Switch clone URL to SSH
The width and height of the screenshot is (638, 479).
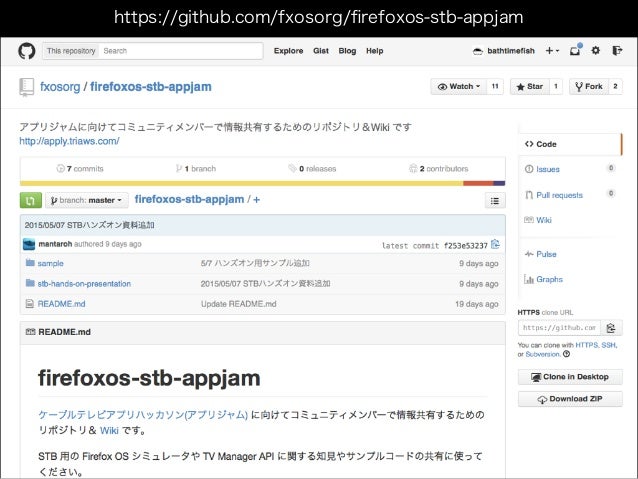[x=609, y=345]
